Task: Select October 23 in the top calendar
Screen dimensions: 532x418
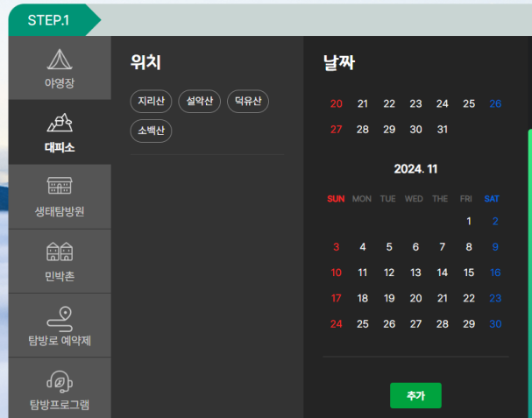Action: [415, 103]
